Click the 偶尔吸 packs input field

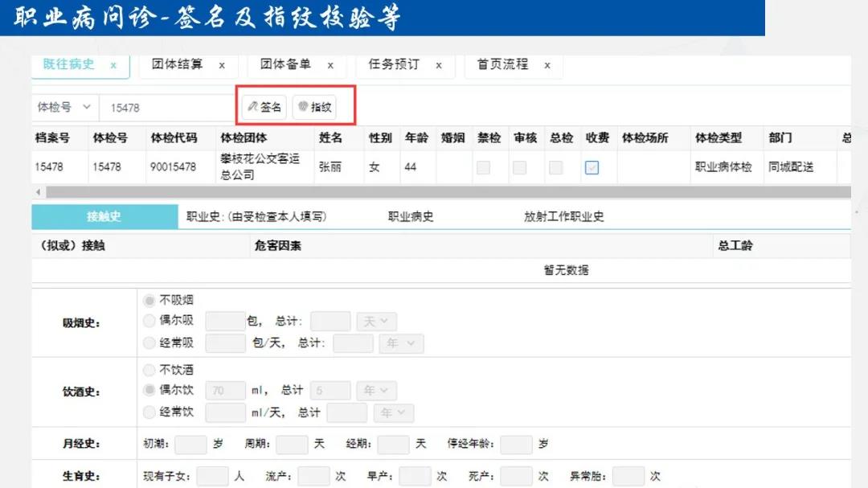(x=225, y=322)
